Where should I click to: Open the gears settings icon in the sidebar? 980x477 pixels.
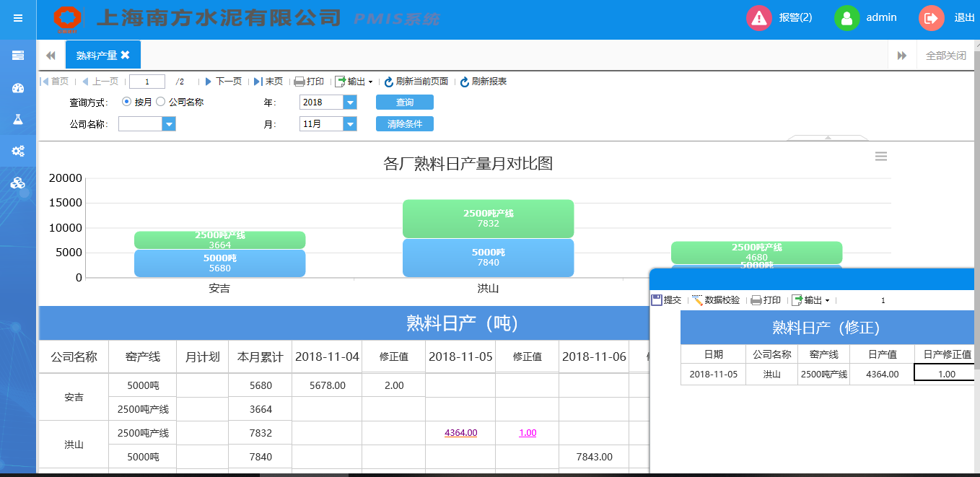(x=18, y=151)
